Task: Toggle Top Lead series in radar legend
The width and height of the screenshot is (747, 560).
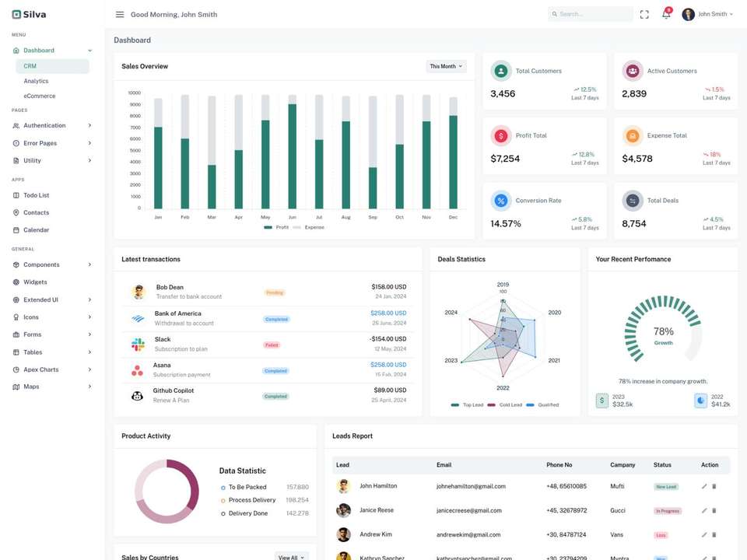Action: pos(467,404)
